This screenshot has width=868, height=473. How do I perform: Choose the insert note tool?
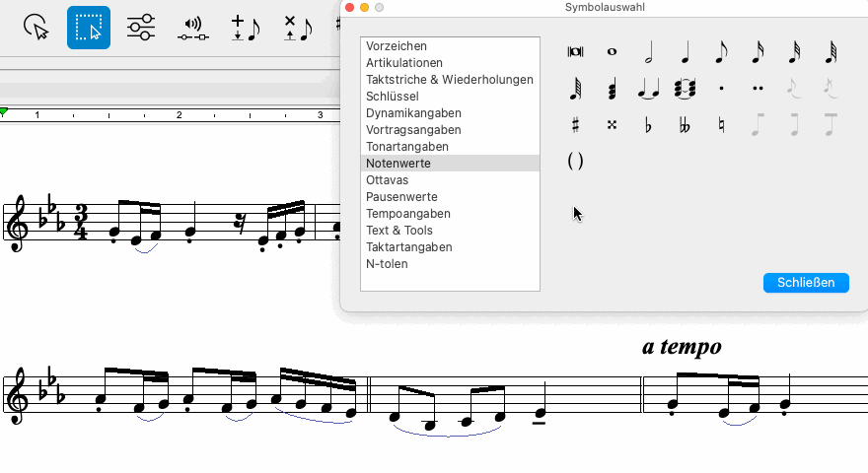pos(244,27)
